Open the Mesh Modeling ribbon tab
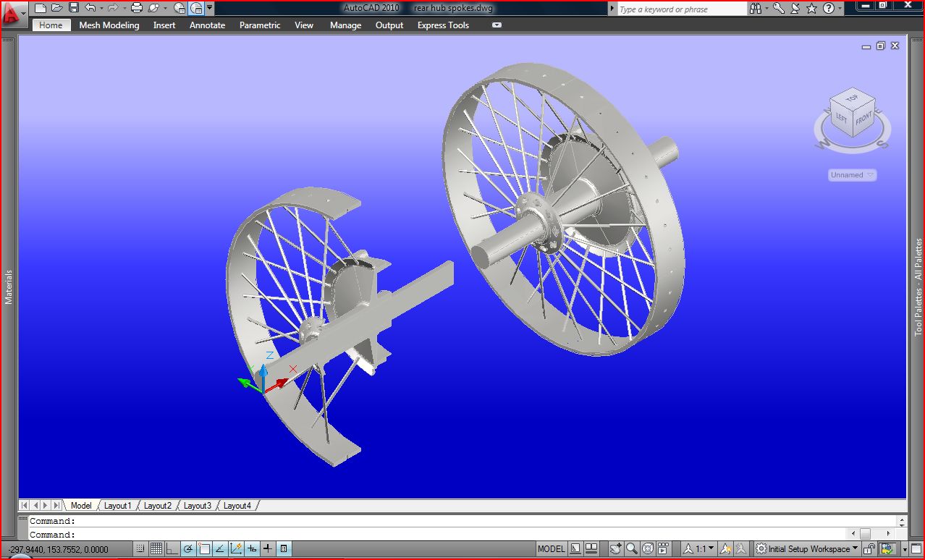The width and height of the screenshot is (925, 560). click(109, 25)
